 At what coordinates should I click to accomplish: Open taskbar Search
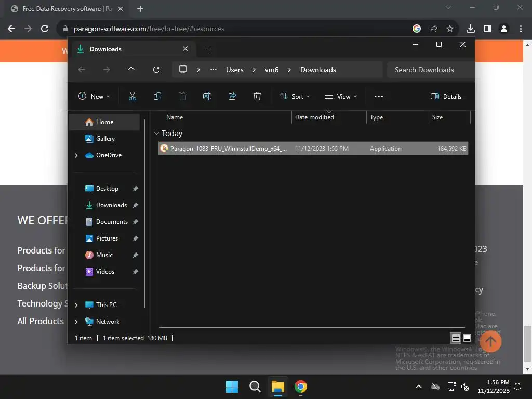(255, 387)
